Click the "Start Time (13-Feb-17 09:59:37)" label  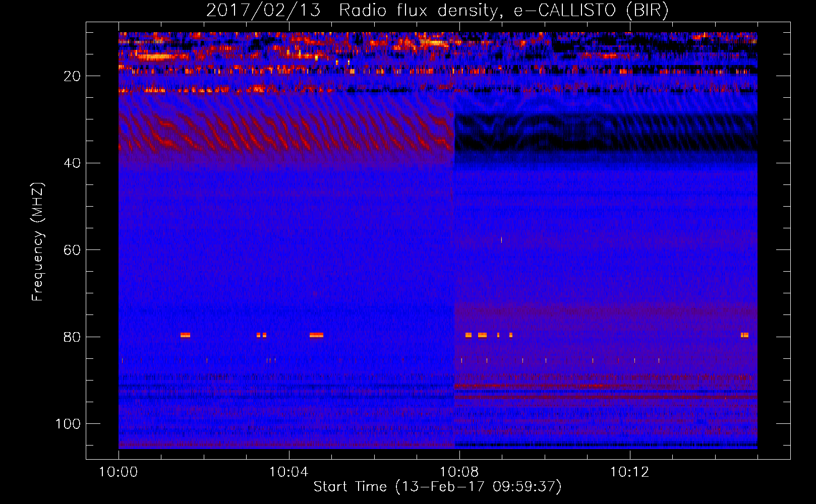[438, 487]
